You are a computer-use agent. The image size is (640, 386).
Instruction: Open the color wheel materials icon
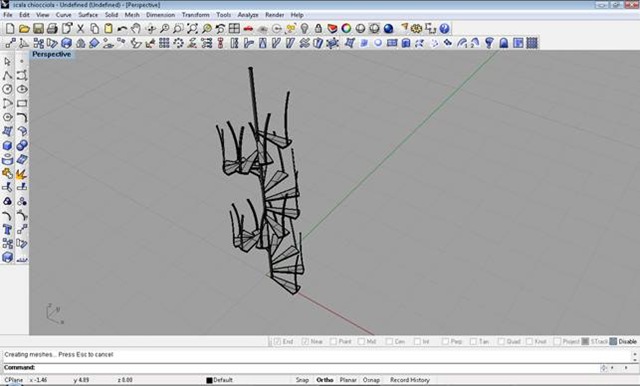[346, 29]
